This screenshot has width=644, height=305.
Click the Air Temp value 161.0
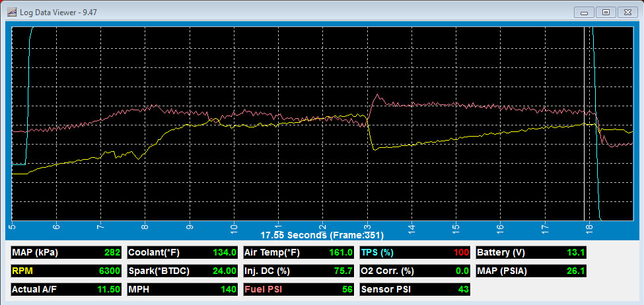pyautogui.click(x=341, y=253)
